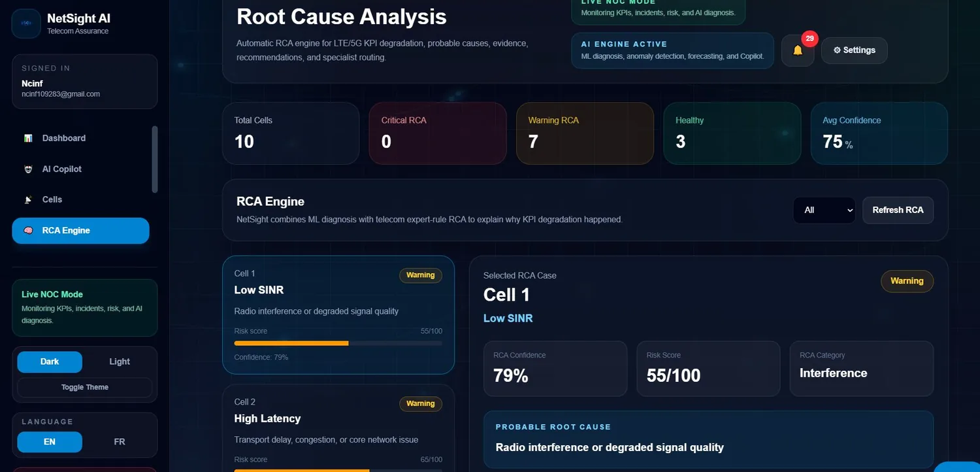Click the 'Confidence: 79%' text
The image size is (980, 472).
coord(261,358)
